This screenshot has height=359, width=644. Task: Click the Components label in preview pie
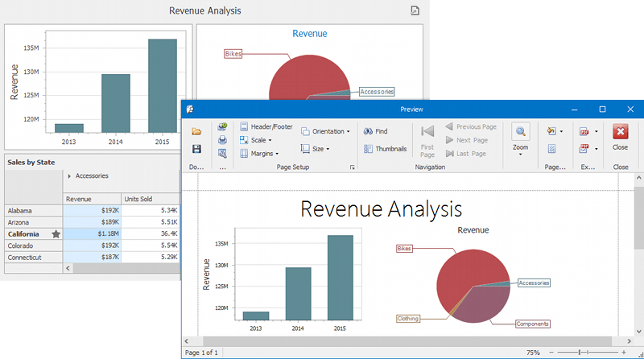coord(532,324)
